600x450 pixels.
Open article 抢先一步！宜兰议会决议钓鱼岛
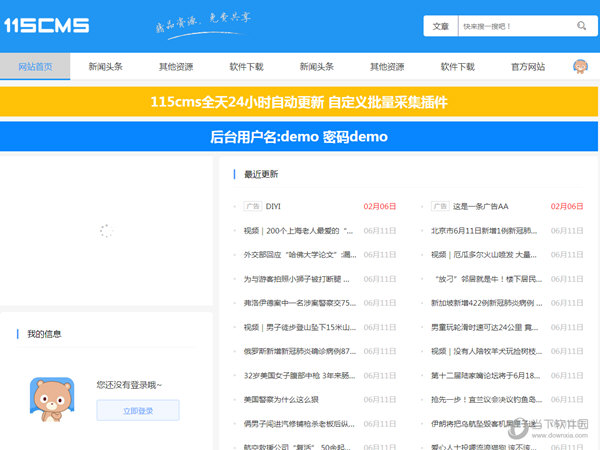pos(486,400)
